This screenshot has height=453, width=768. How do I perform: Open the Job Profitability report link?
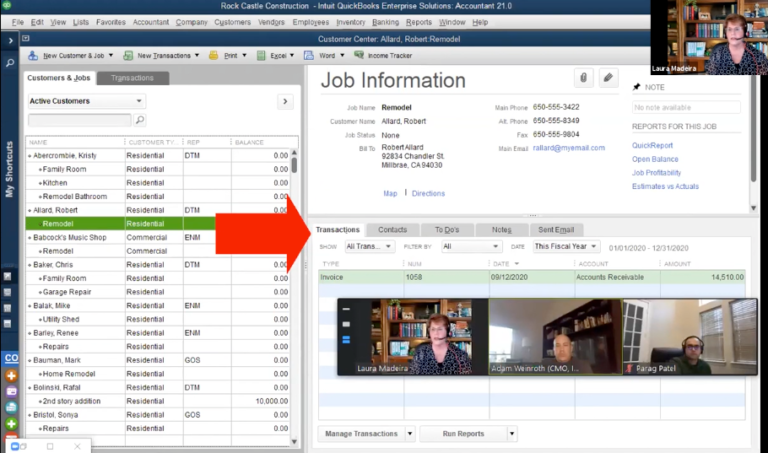[x=656, y=173]
